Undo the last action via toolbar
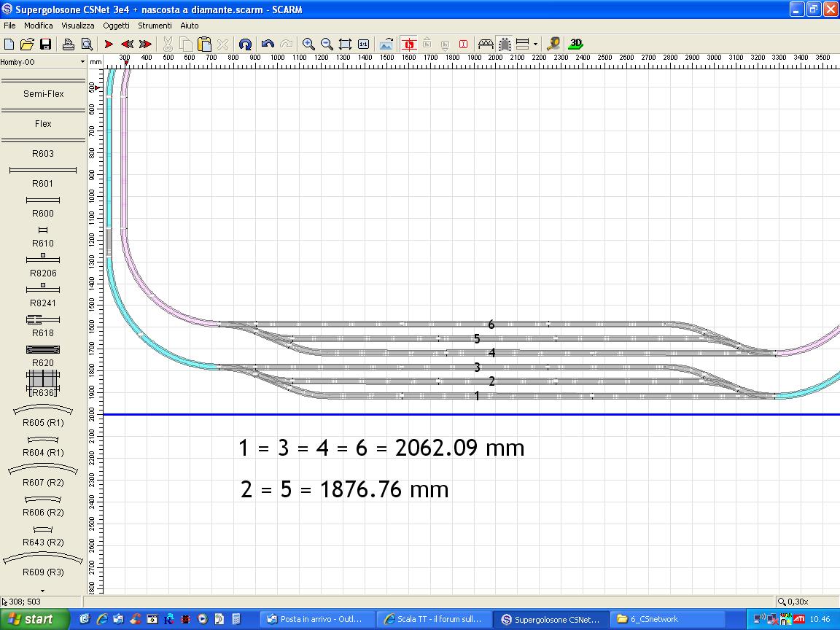The image size is (840, 630). coord(268,44)
